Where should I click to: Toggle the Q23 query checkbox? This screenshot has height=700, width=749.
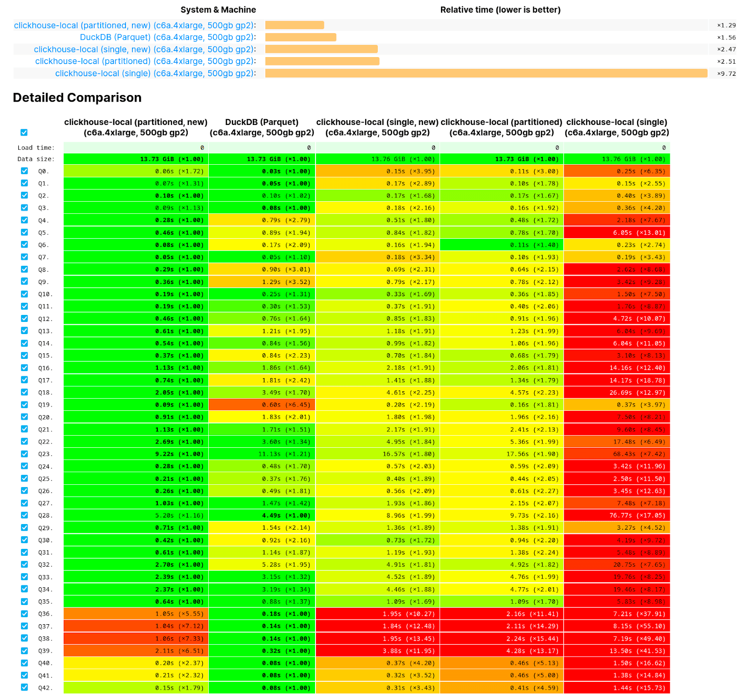pyautogui.click(x=24, y=453)
